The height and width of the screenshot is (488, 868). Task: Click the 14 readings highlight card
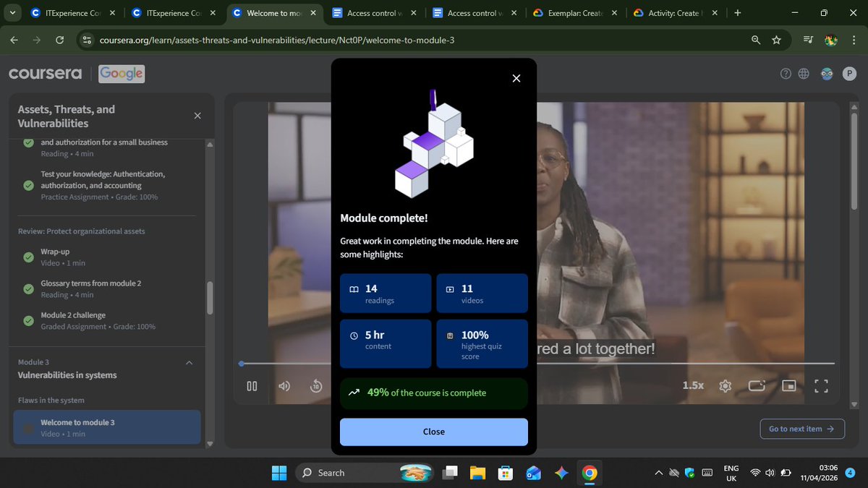click(x=386, y=294)
